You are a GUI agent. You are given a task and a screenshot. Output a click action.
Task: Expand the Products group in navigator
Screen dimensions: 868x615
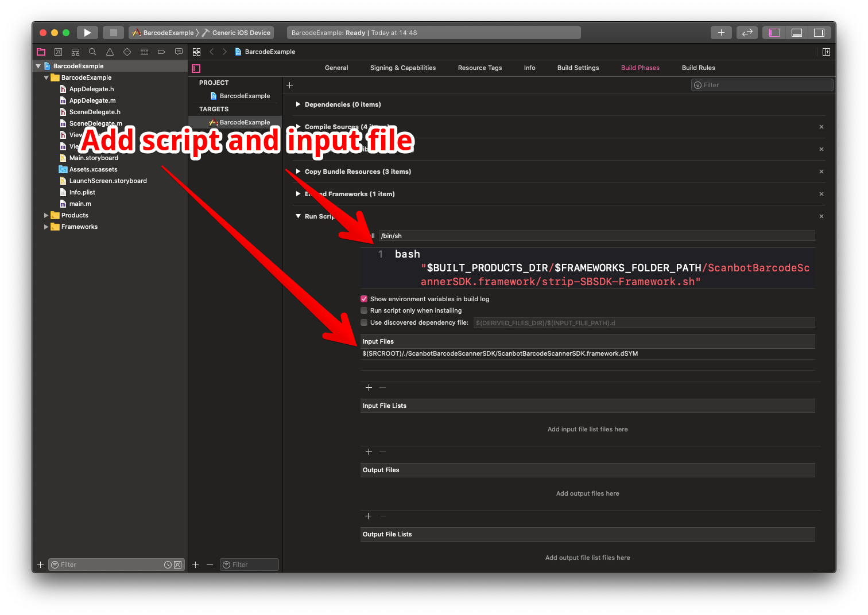(46, 215)
